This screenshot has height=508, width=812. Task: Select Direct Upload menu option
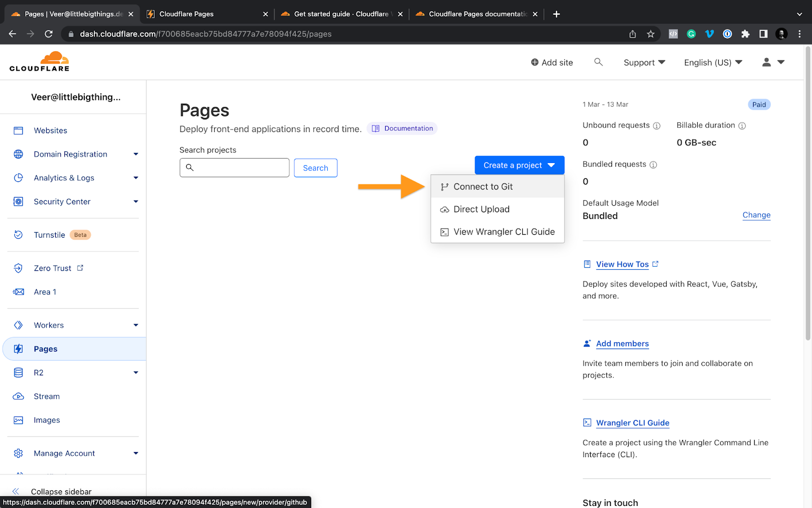pyautogui.click(x=497, y=209)
